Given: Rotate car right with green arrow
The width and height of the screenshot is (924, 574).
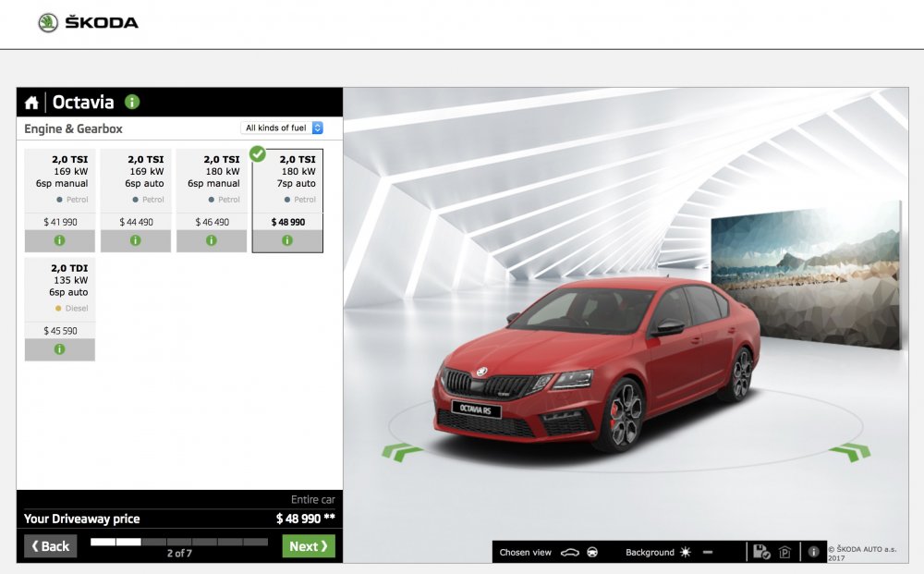Looking at the screenshot, I should tap(850, 452).
